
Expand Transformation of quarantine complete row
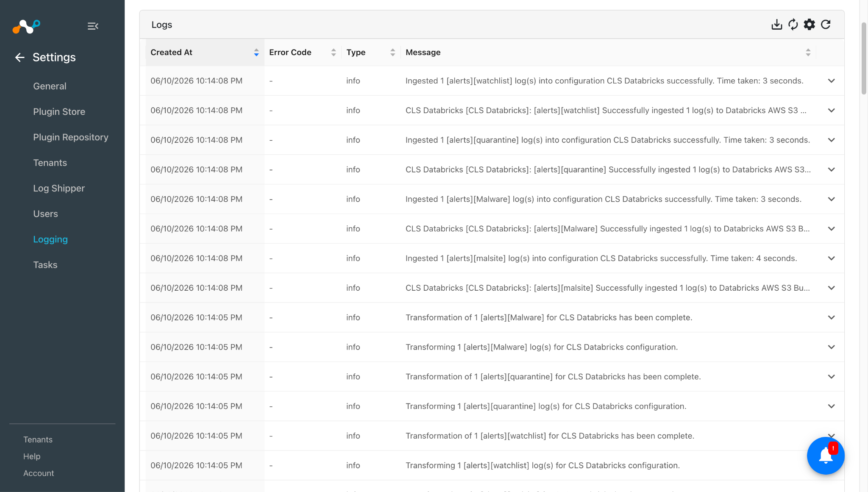click(831, 377)
